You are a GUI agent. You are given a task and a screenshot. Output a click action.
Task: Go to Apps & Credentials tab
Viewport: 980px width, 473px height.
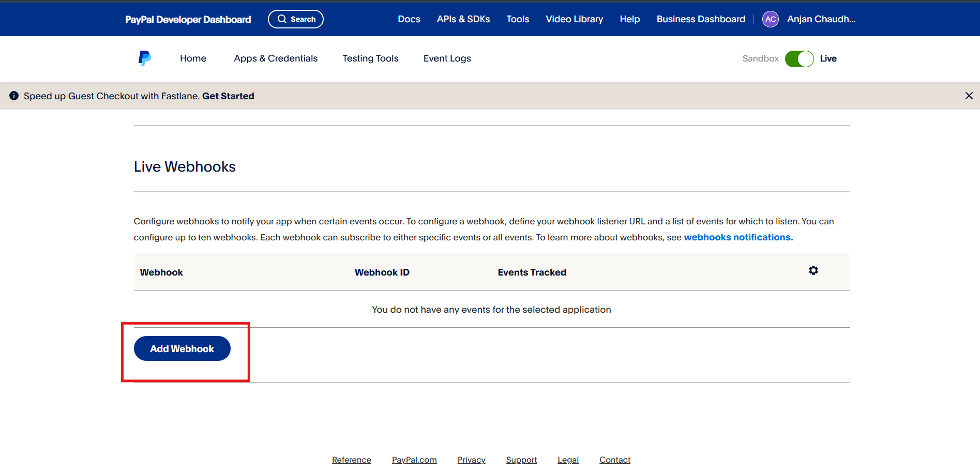point(276,58)
